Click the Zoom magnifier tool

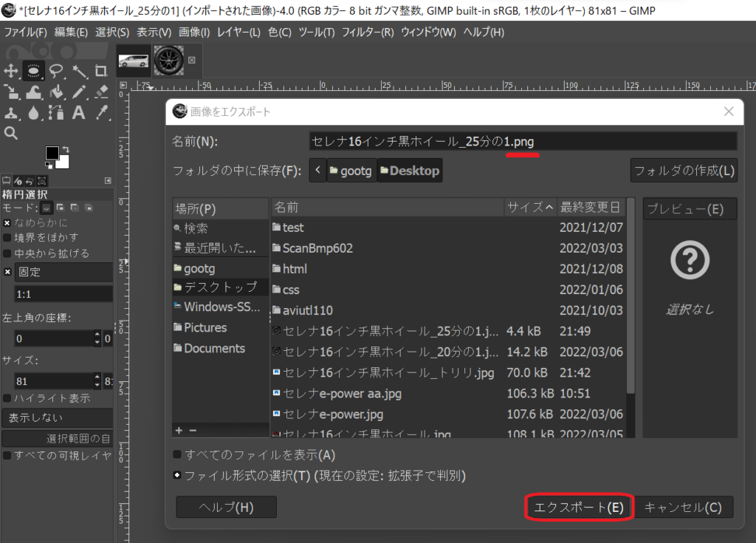[x=11, y=133]
